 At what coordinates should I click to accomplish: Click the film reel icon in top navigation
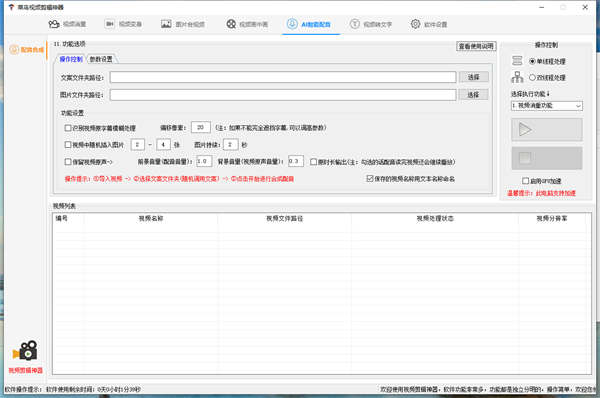(x=231, y=24)
